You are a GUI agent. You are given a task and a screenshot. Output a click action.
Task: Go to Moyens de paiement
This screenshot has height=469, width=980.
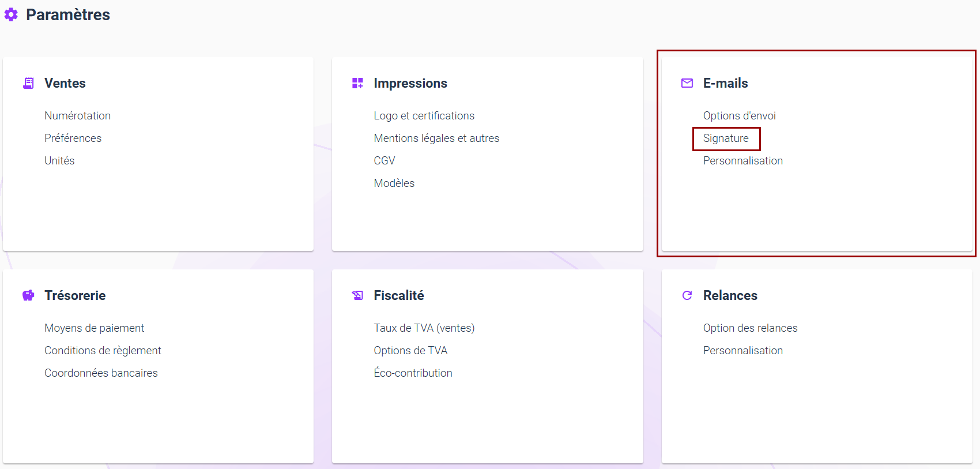pyautogui.click(x=94, y=328)
